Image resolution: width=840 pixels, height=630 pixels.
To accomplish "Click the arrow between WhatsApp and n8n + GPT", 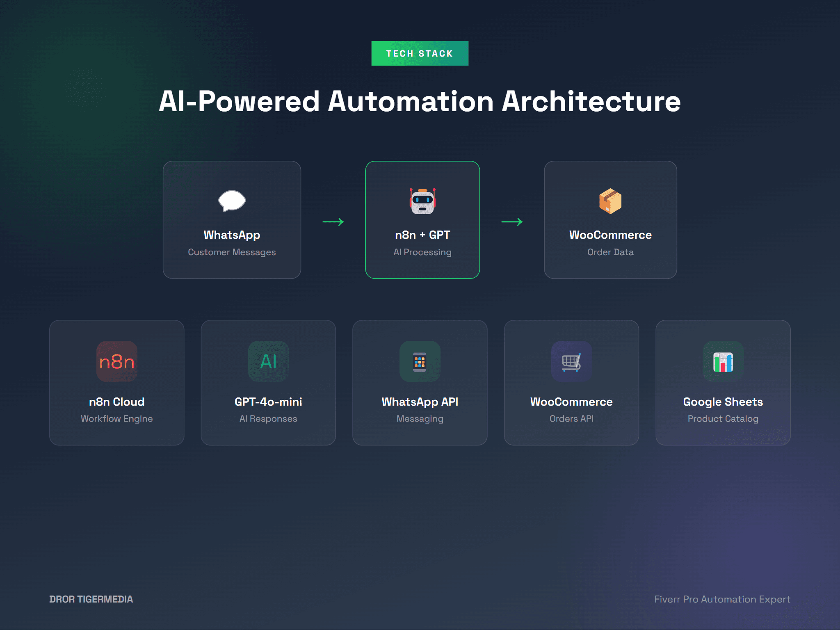I will coord(333,222).
